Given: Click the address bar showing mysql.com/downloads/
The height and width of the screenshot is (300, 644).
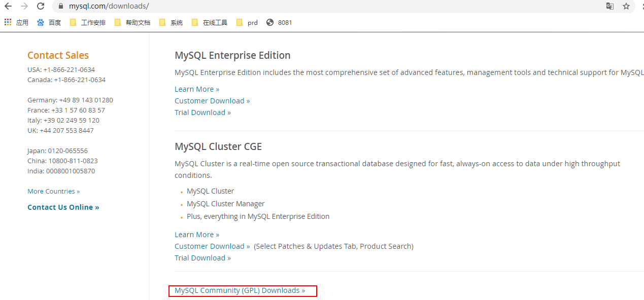Looking at the screenshot, I should coord(304,7).
